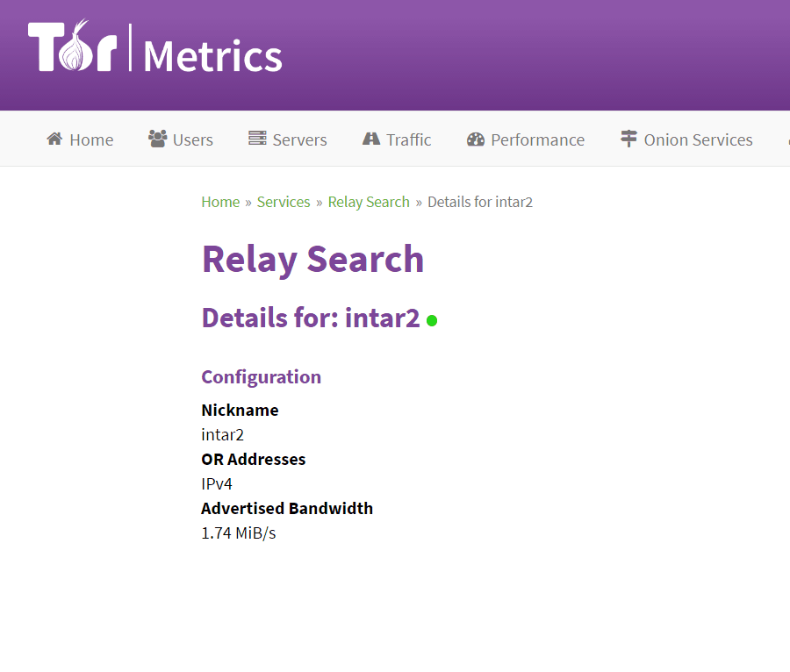Click the Configuration section heading
This screenshot has height=672, width=790.
point(262,377)
